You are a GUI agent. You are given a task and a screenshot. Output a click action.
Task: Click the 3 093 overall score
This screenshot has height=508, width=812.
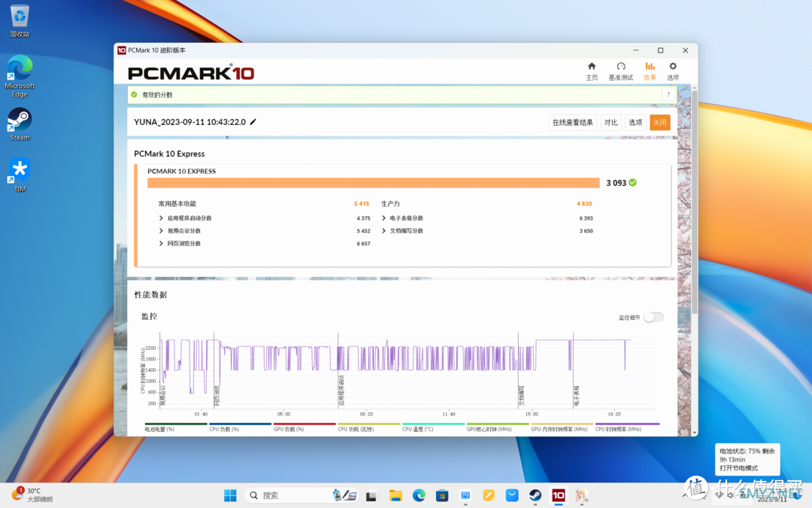(617, 183)
